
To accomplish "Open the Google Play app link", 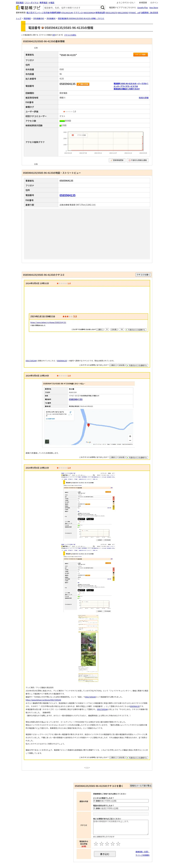I will 143,7.
